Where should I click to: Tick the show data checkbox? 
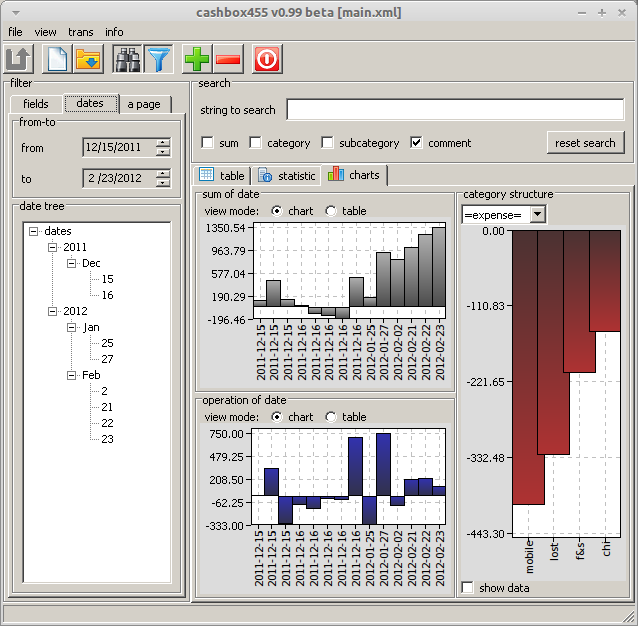468,588
